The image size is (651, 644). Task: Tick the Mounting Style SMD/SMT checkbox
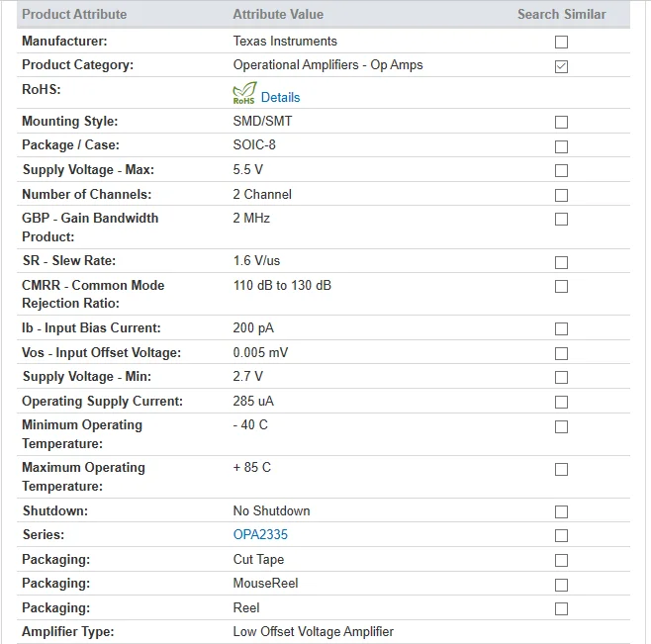561,122
